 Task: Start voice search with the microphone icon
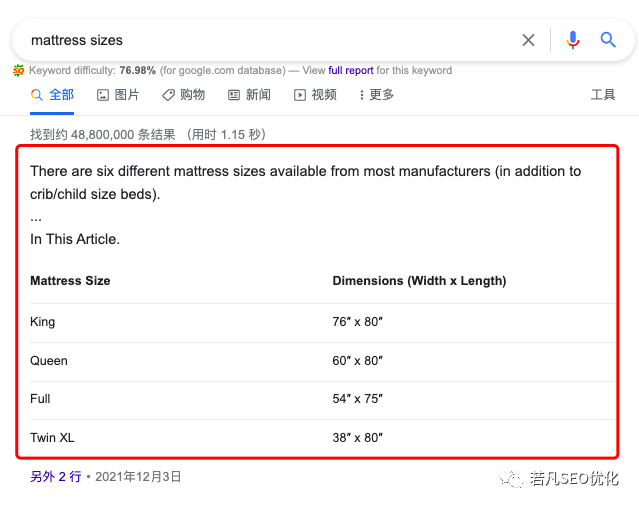[572, 40]
